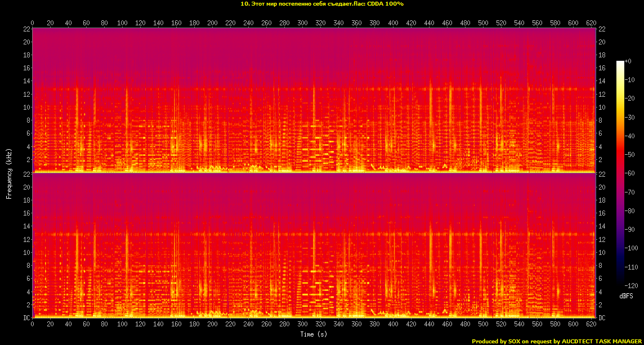The image size is (644, 345).
Task: Click the "Time (s)" axis label
Action: 314,334
